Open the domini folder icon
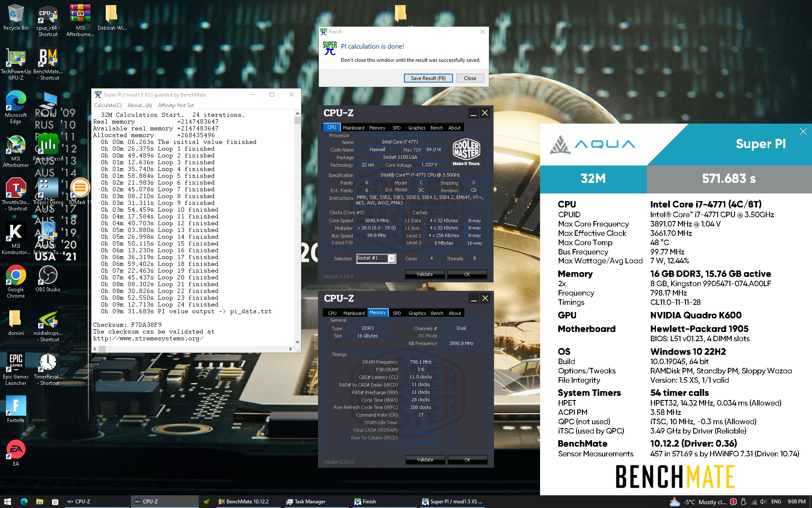The image size is (812, 508). coord(16,323)
